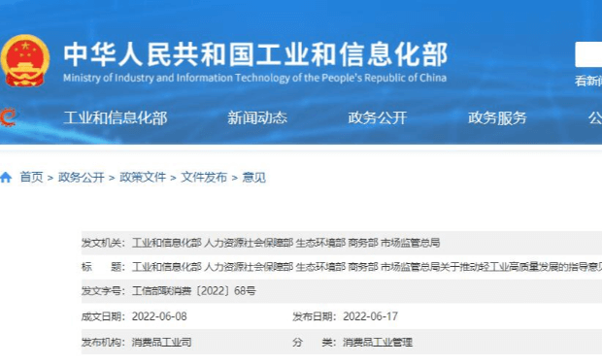Select the 发文机关 row agencies text

286,243
